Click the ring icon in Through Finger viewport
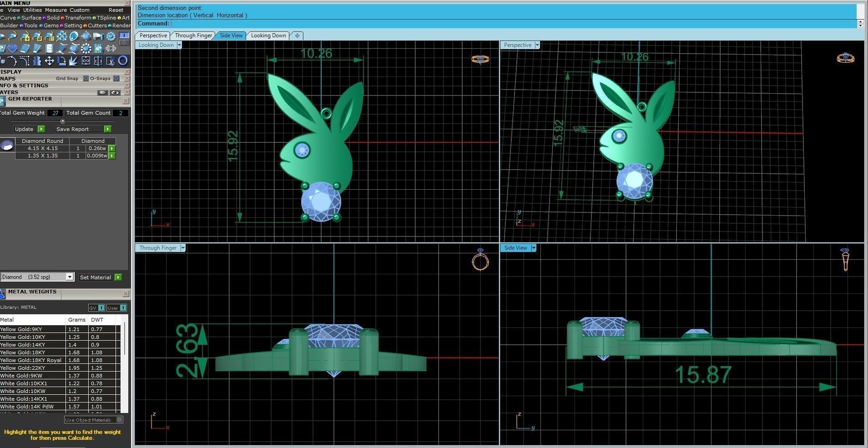Screen dimensions: 868x448 pyautogui.click(x=480, y=260)
